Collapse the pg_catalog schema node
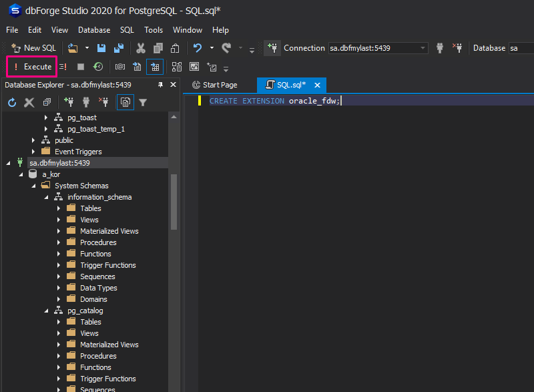Viewport: 534px width, 392px height. point(46,311)
